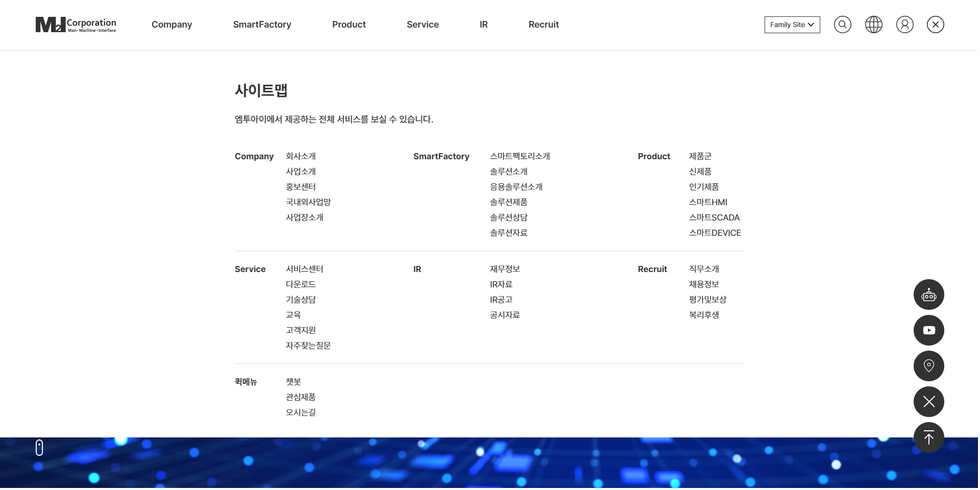Click the YouTube floating button
The height and width of the screenshot is (490, 980).
[x=928, y=330]
